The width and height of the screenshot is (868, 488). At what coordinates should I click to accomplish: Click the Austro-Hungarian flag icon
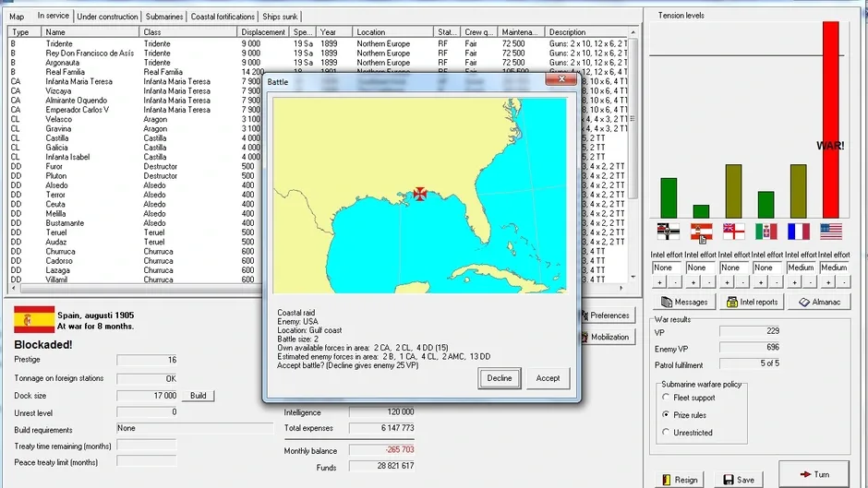click(x=701, y=232)
